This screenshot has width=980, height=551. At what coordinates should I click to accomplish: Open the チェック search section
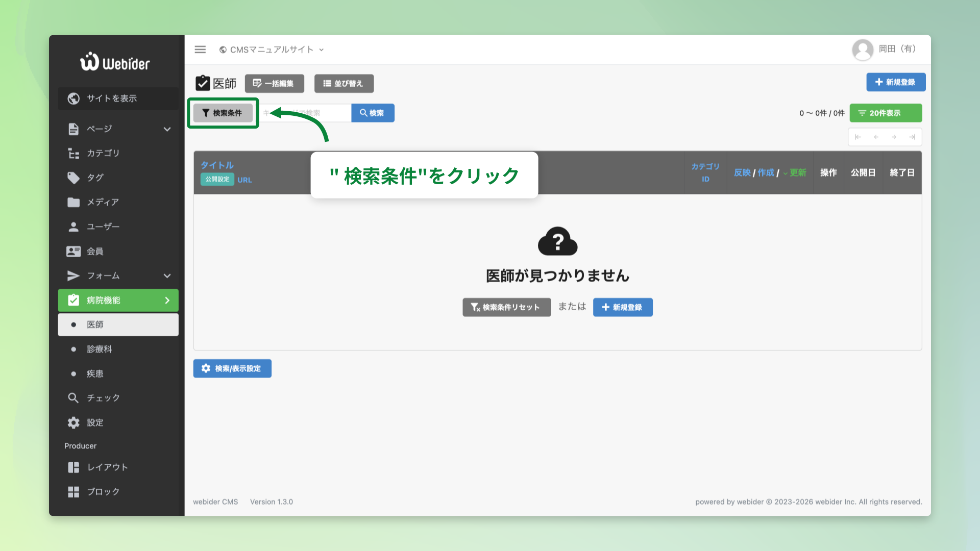pyautogui.click(x=102, y=398)
